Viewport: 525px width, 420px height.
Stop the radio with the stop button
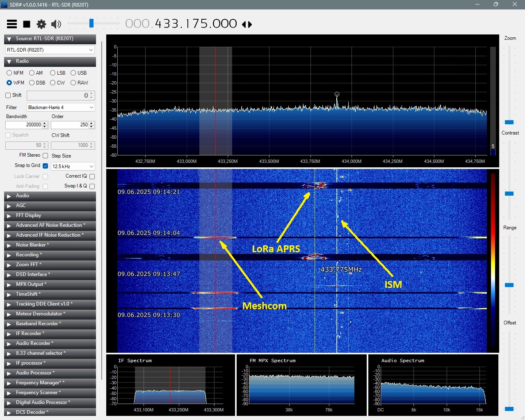click(x=27, y=24)
